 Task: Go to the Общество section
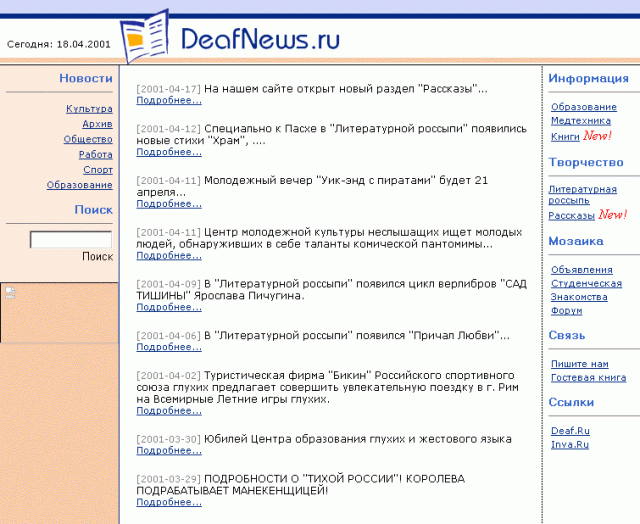coord(88,140)
